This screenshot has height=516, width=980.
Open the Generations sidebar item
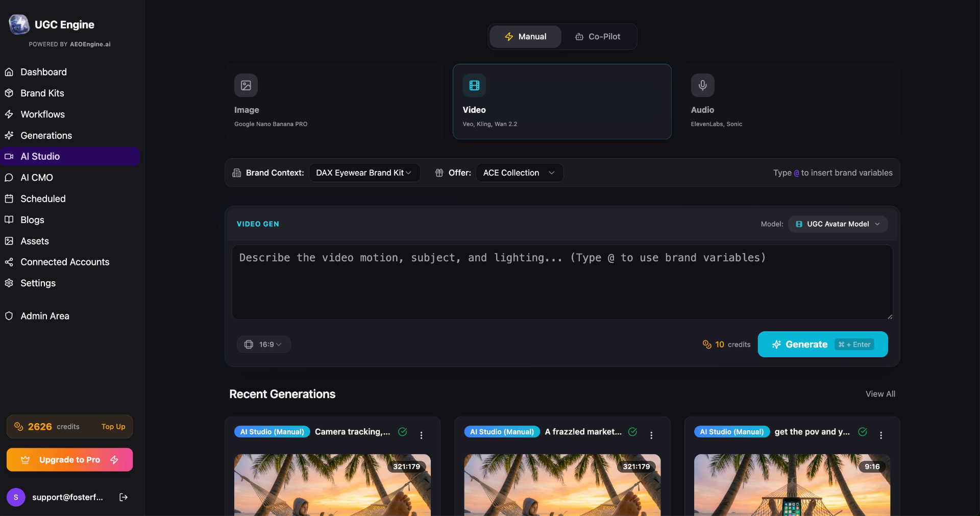click(x=46, y=135)
